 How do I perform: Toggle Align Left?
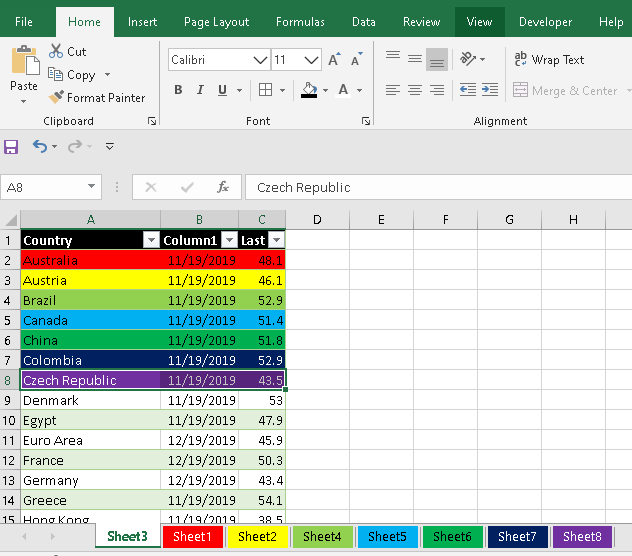393,90
